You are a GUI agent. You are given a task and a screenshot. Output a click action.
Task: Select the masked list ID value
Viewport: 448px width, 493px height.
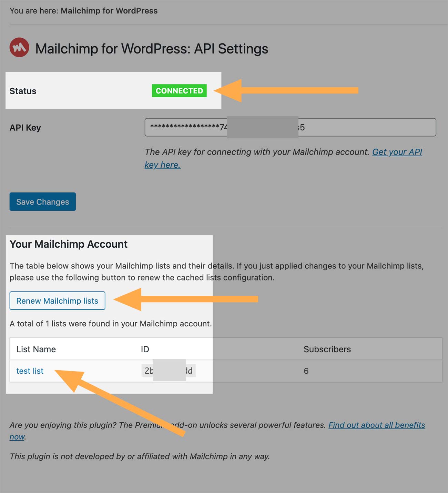pos(169,371)
